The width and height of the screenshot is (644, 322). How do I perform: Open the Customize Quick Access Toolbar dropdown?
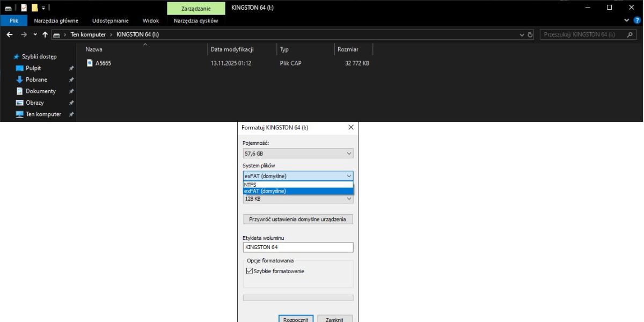click(x=43, y=8)
